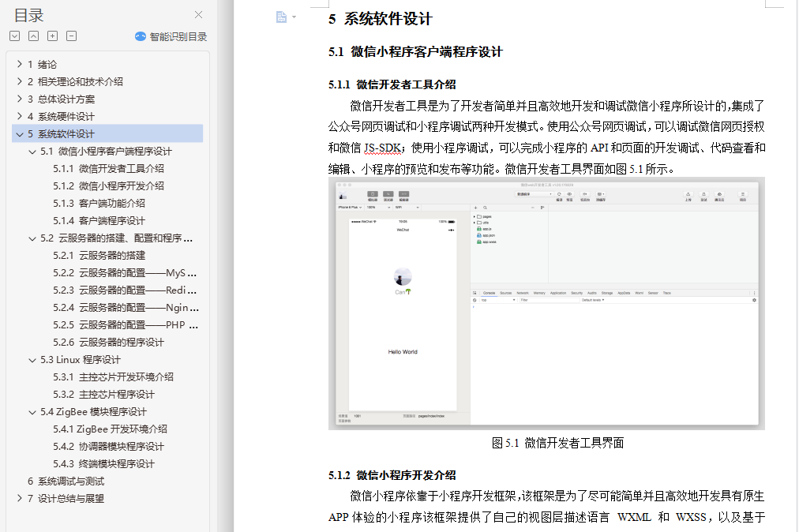Jump to 2 相关理论和技术介绍 heading
799x532 pixels.
click(x=76, y=81)
